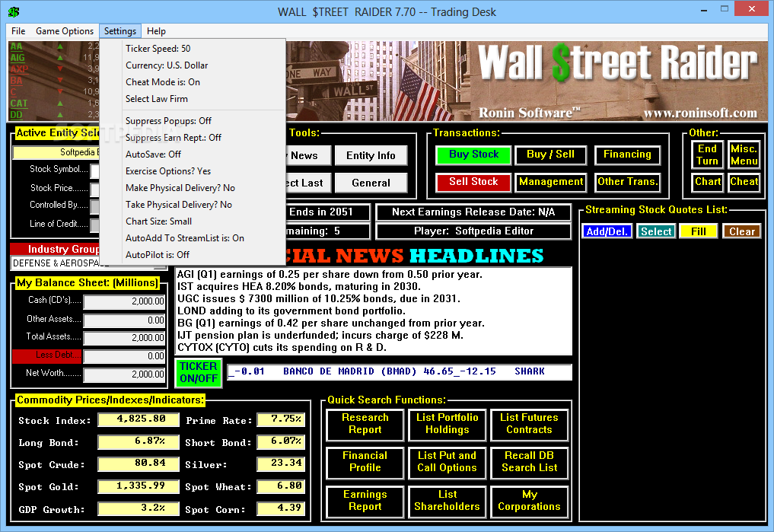774x532 pixels.
Task: Open the Financial Profile function
Action: point(365,463)
